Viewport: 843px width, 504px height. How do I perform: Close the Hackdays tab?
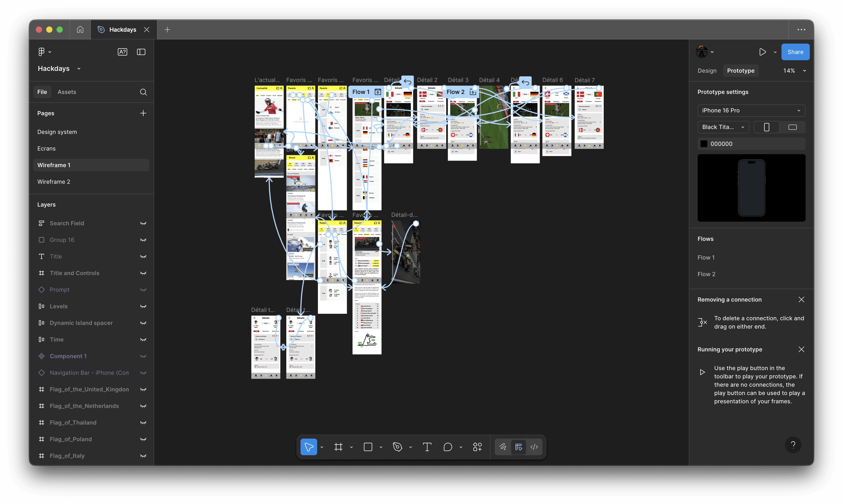coord(146,30)
